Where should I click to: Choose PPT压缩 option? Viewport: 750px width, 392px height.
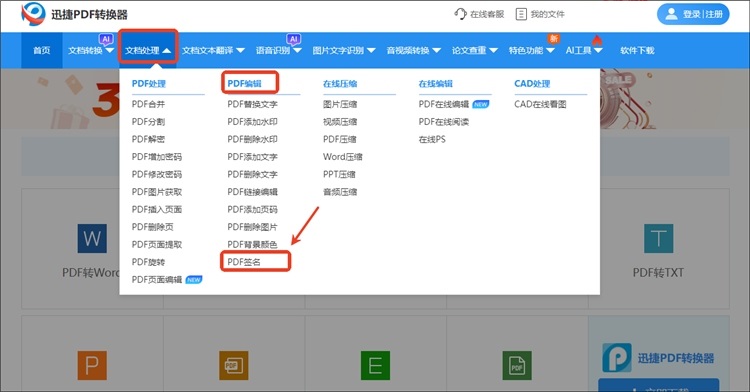tap(339, 174)
